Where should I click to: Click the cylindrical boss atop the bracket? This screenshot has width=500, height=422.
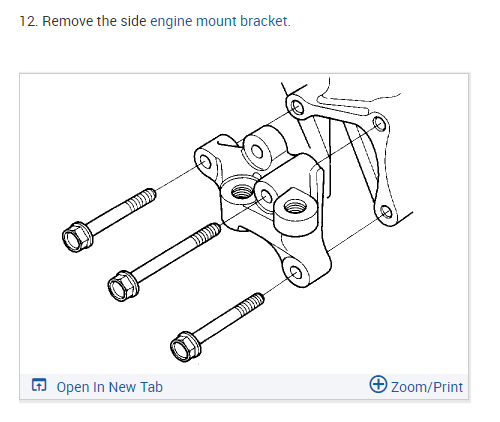262,147
